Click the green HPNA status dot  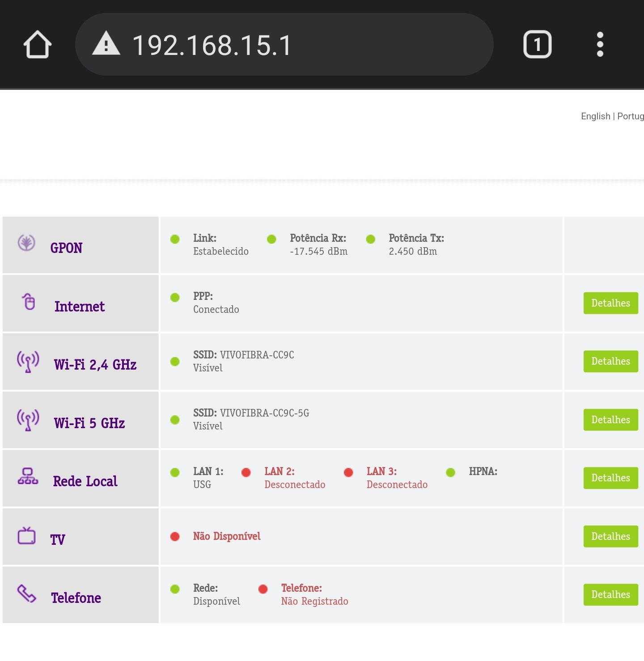point(450,472)
